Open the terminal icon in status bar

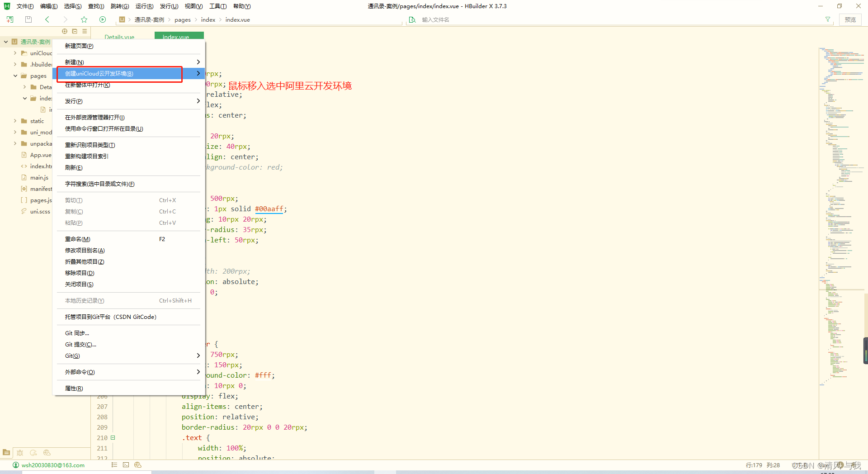click(126, 465)
